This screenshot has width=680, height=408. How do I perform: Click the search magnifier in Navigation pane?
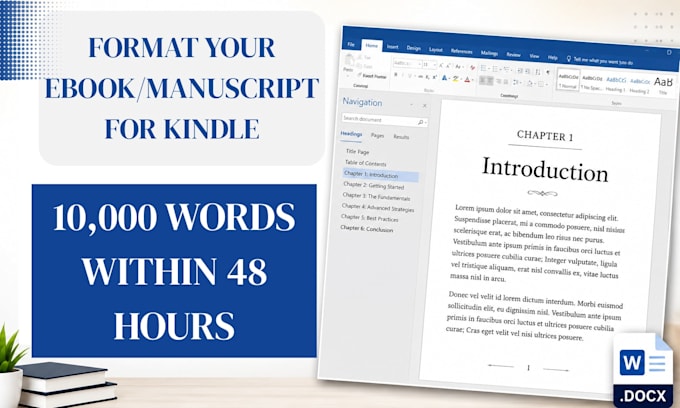click(420, 122)
